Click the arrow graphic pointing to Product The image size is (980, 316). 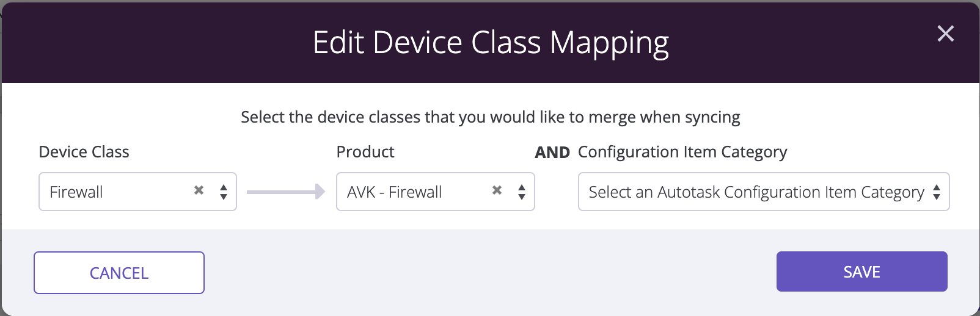pyautogui.click(x=286, y=192)
